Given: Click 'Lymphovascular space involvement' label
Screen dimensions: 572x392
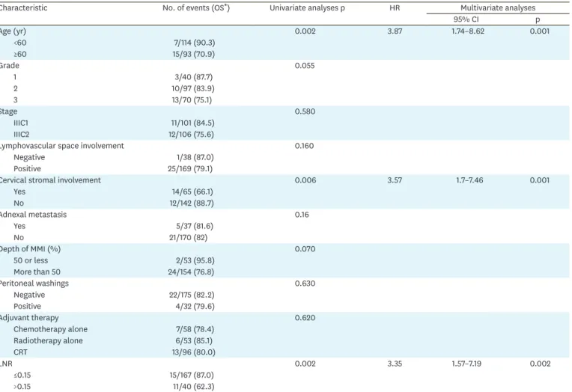Looking at the screenshot, I should [61, 146].
